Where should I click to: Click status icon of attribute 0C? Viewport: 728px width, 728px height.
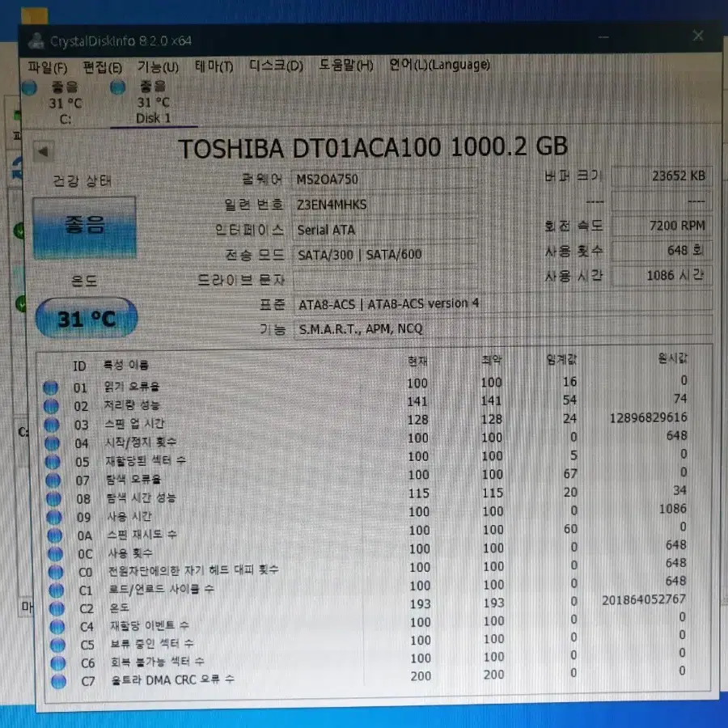[55, 553]
